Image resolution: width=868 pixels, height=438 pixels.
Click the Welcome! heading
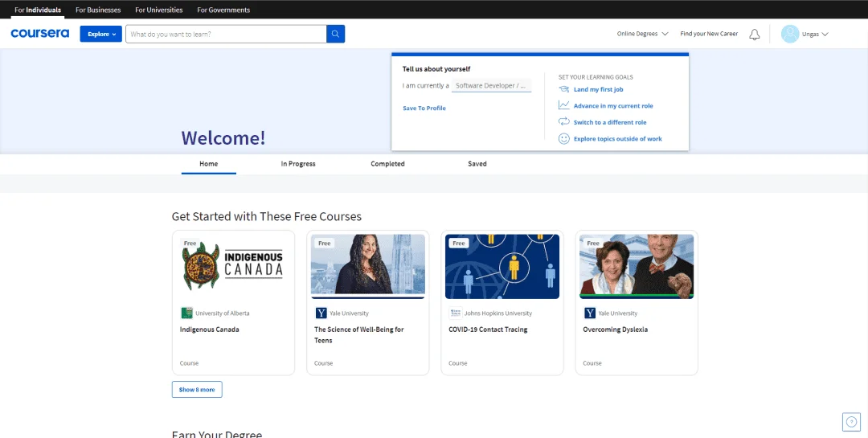(x=223, y=138)
